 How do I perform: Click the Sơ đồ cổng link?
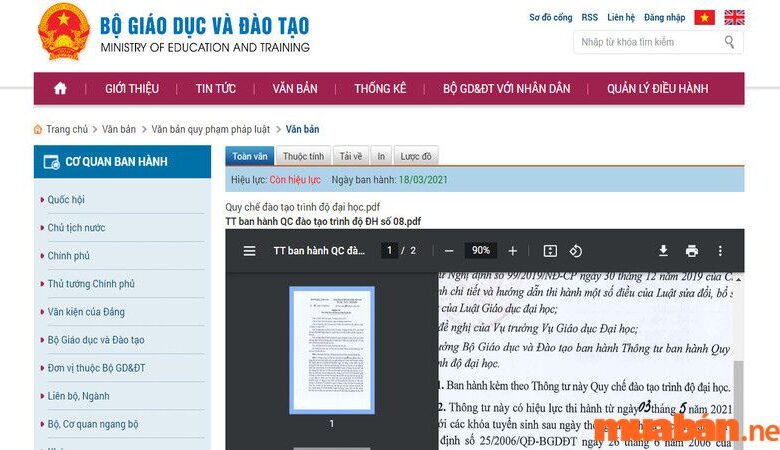point(550,17)
